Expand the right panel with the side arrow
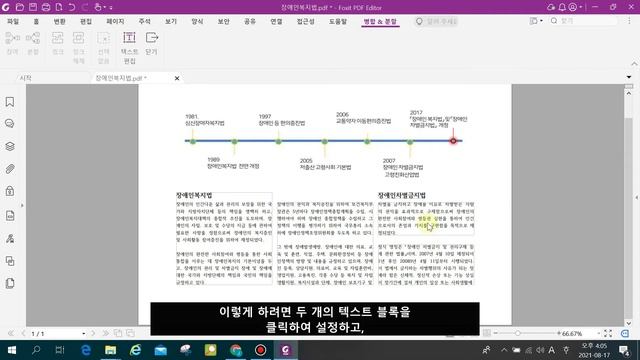This screenshot has width=640, height=360. click(x=636, y=198)
